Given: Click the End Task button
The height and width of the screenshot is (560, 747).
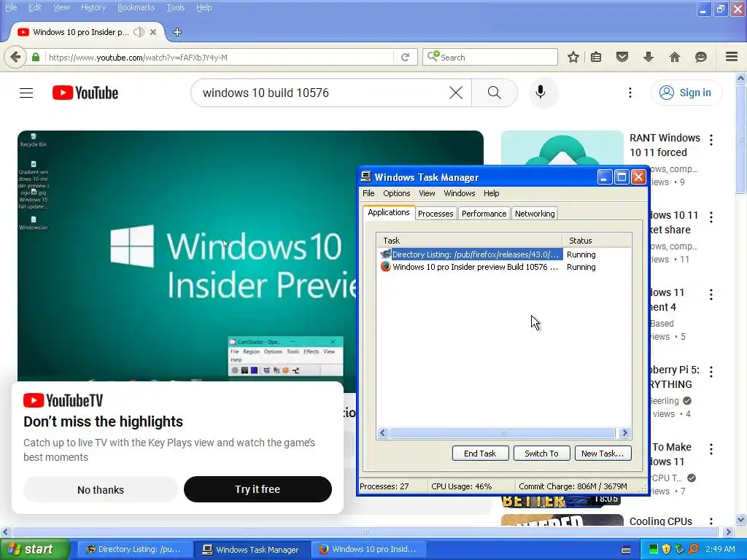Looking at the screenshot, I should coord(480,454).
